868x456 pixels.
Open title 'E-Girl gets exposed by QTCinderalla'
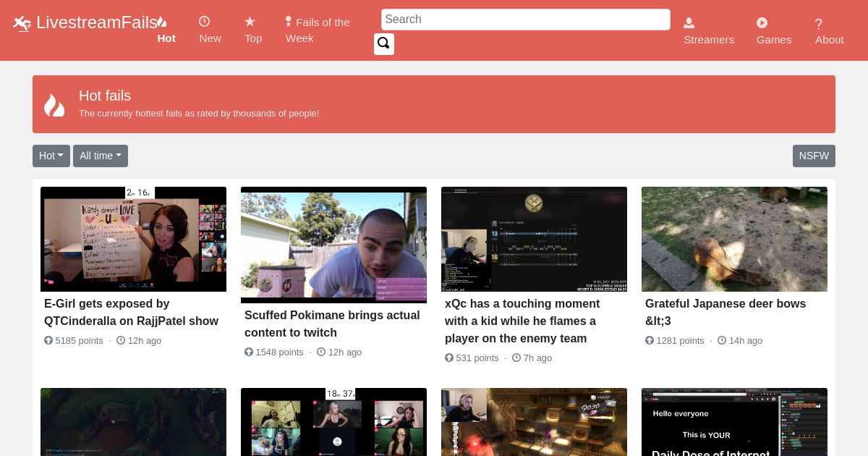pyautogui.click(x=132, y=312)
